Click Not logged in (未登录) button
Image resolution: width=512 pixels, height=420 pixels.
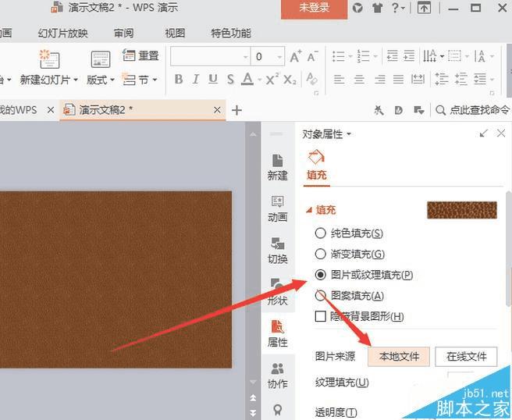(314, 8)
